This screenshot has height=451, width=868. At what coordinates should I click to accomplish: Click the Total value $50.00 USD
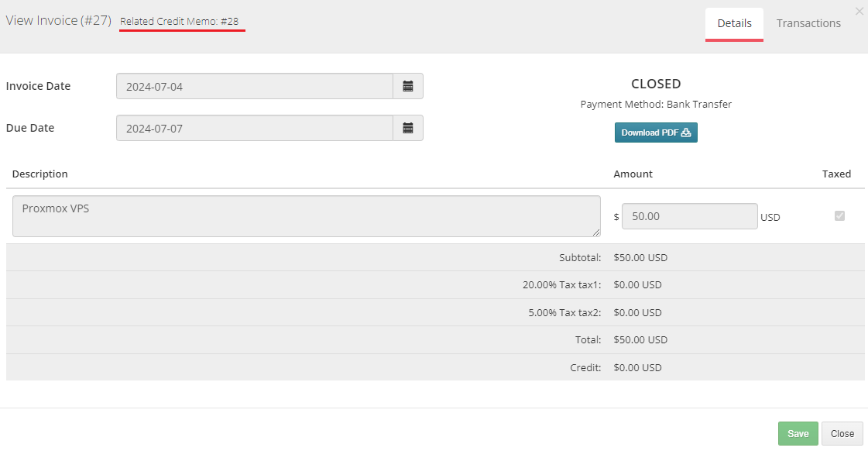coord(640,339)
